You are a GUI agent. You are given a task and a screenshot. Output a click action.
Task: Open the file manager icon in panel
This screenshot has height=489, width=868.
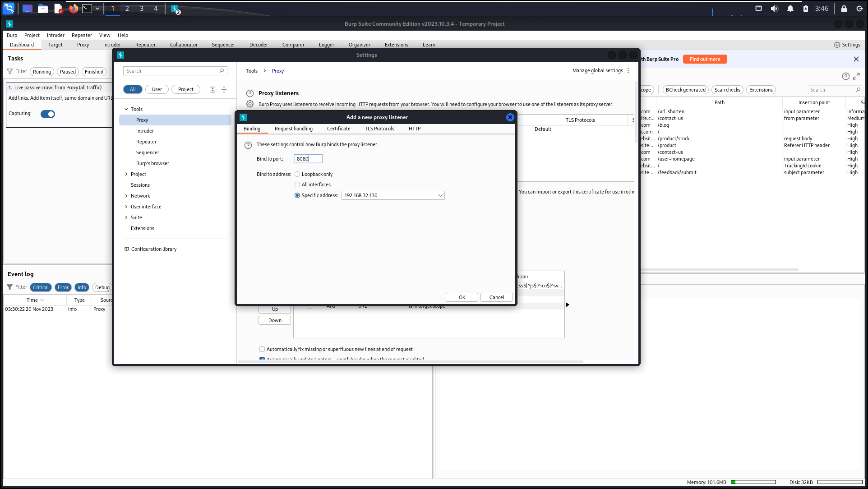pos(43,8)
